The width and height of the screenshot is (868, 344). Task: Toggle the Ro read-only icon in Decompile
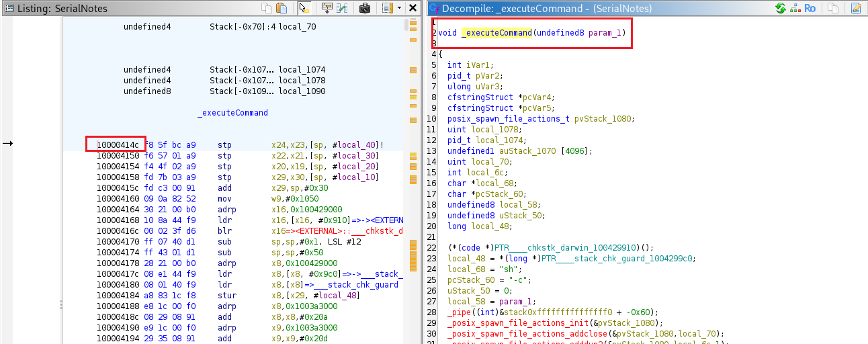810,8
